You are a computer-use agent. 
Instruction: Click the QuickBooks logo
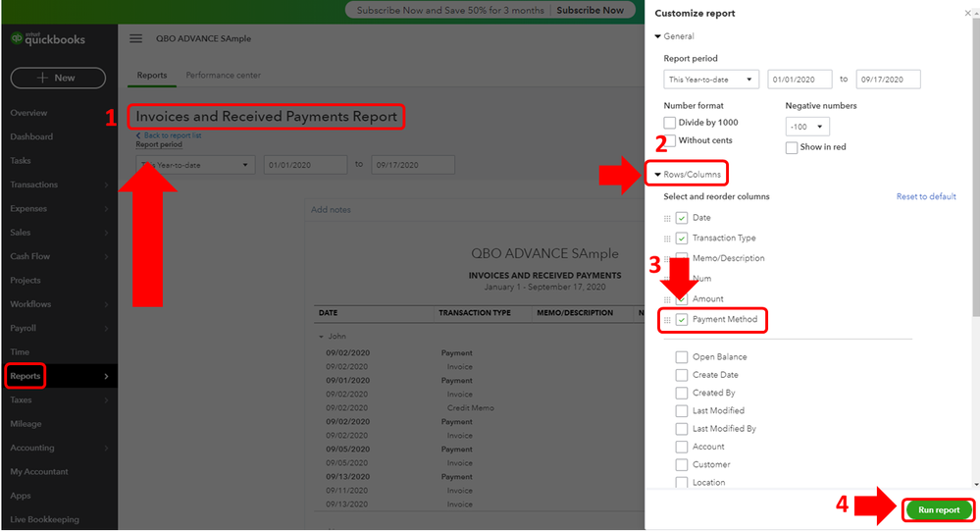47,39
